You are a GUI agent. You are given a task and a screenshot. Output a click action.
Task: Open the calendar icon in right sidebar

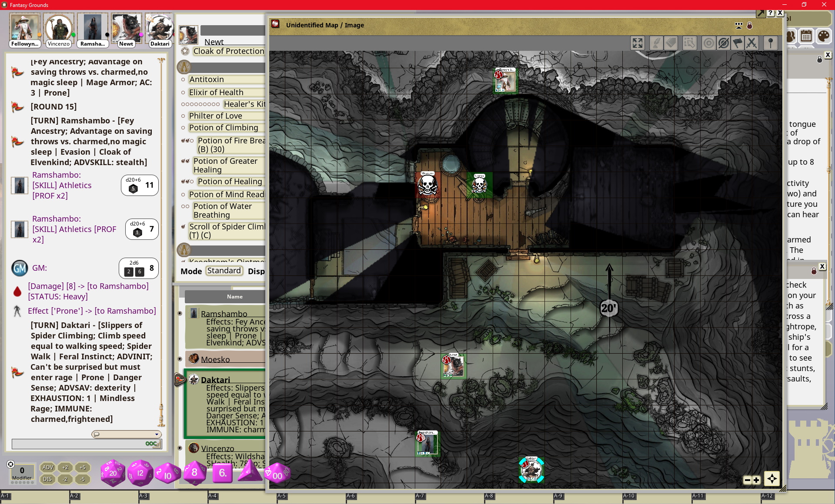806,36
